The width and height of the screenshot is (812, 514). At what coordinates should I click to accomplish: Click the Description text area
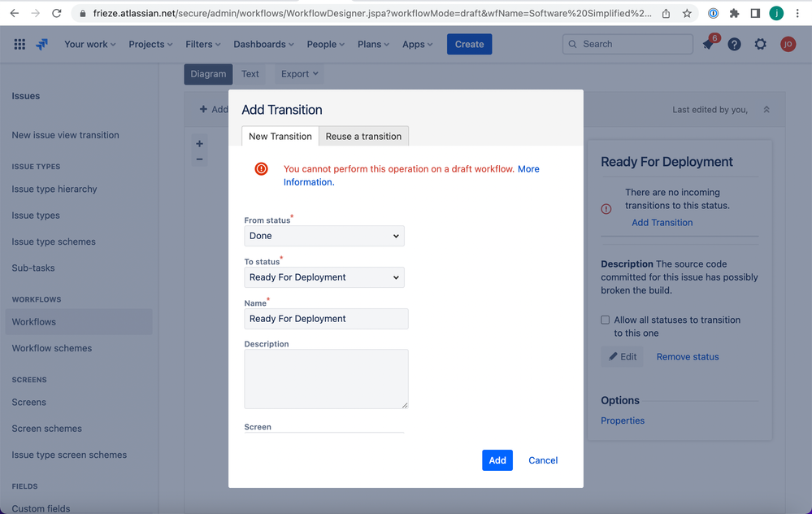(x=326, y=379)
